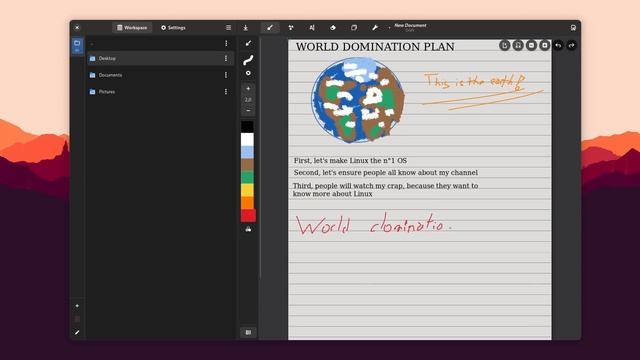
Task: Edit selected workspace with pencil icon
Action: click(x=77, y=333)
